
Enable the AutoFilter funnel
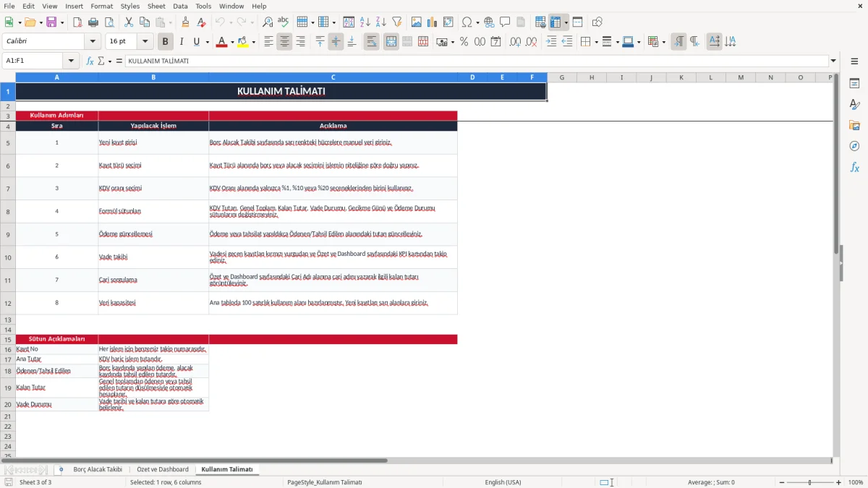click(396, 22)
